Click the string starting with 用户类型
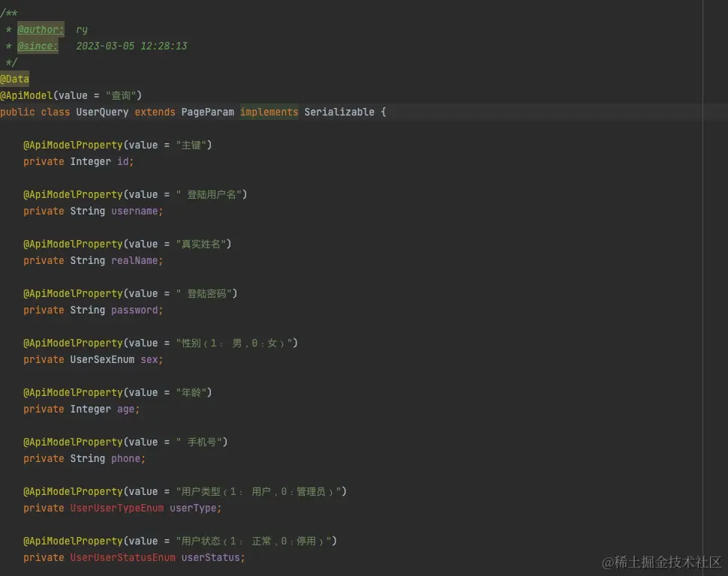Viewport: 728px width, 576px height. pos(259,491)
